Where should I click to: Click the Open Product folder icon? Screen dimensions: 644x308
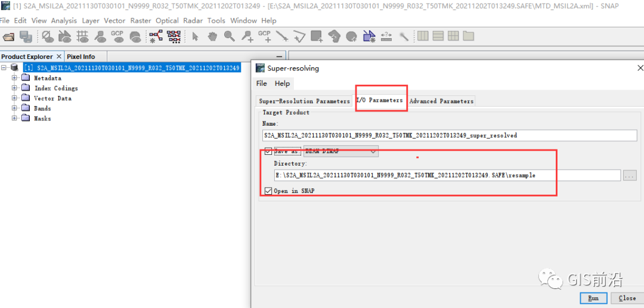tap(8, 36)
